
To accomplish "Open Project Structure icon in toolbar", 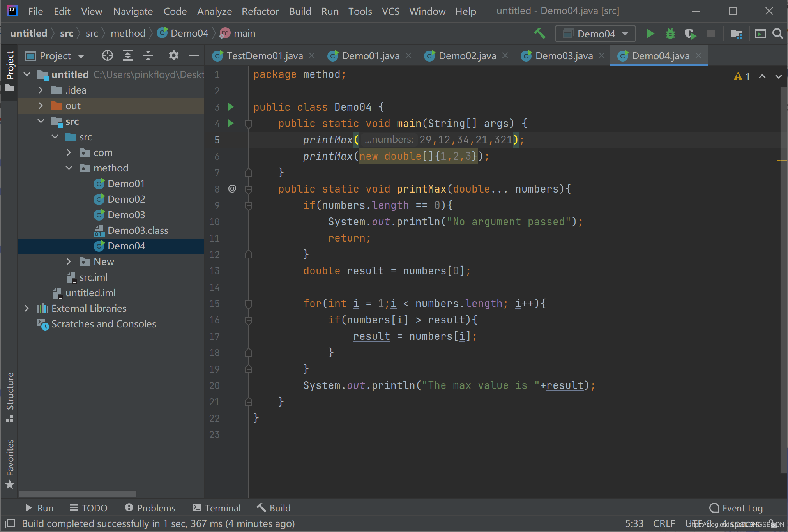I will pyautogui.click(x=736, y=34).
